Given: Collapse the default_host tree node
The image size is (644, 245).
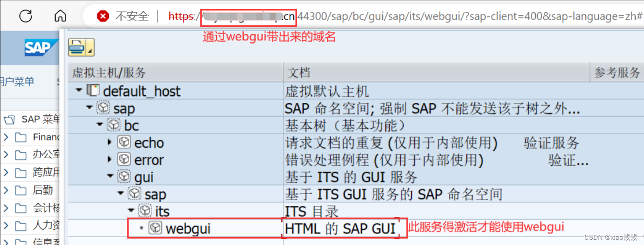Looking at the screenshot, I should pos(79,91).
